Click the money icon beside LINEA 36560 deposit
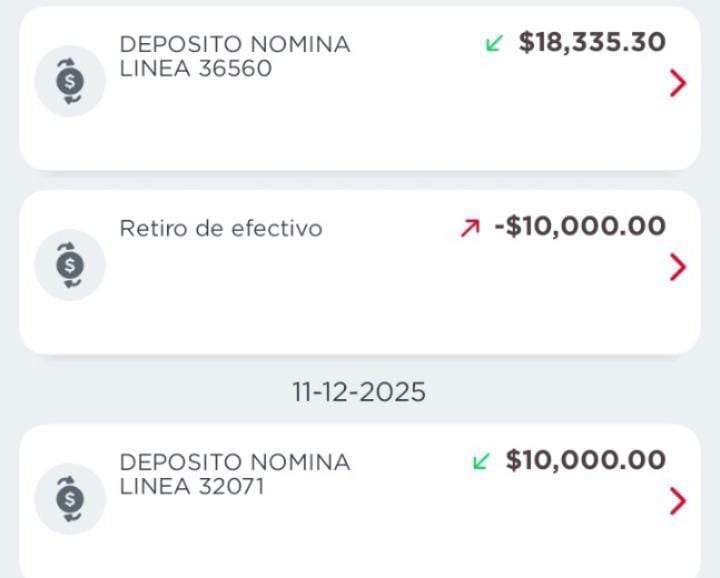 [70, 81]
